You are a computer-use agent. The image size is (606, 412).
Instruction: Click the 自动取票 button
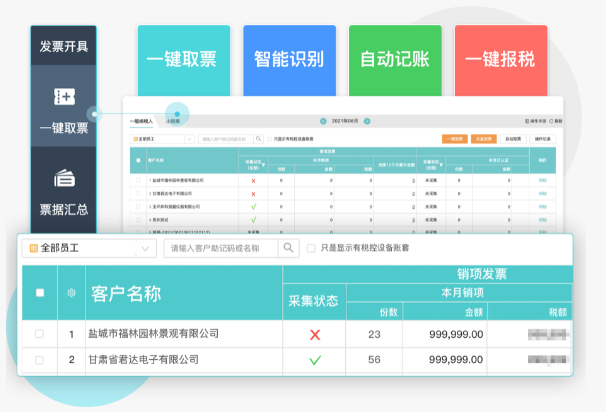coord(513,139)
